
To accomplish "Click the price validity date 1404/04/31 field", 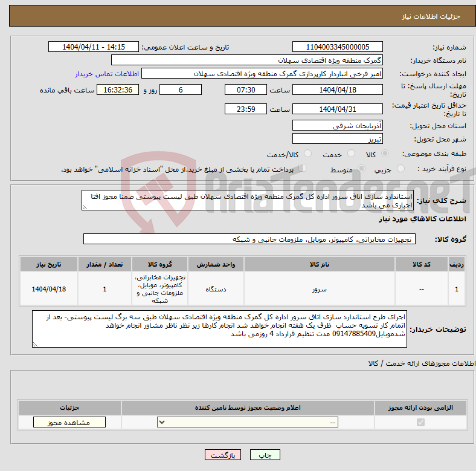I will click(x=337, y=109).
